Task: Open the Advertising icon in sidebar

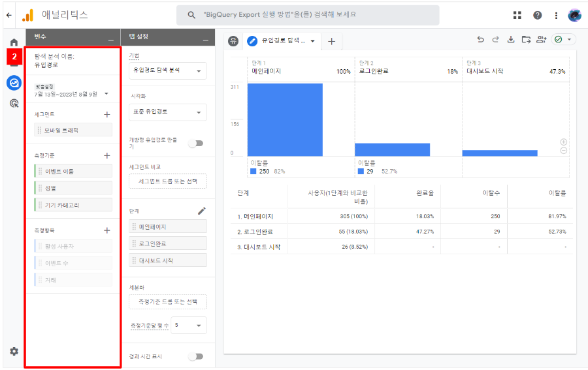Action: click(x=14, y=103)
